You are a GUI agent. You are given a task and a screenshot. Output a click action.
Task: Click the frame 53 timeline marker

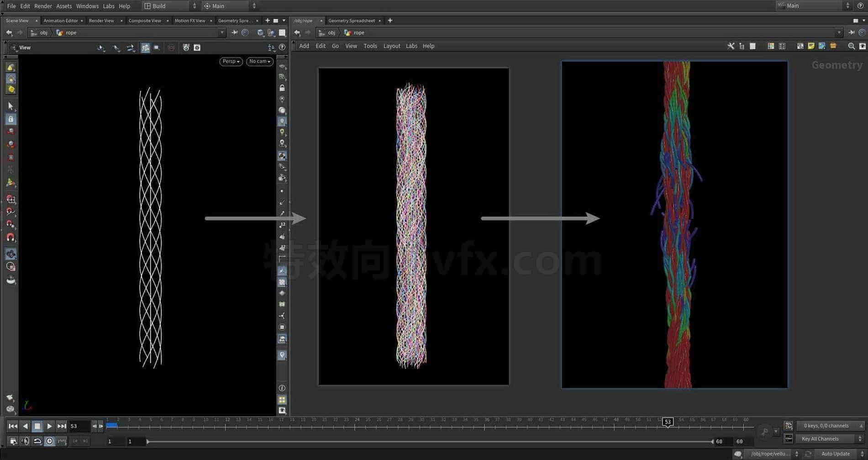pyautogui.click(x=668, y=422)
